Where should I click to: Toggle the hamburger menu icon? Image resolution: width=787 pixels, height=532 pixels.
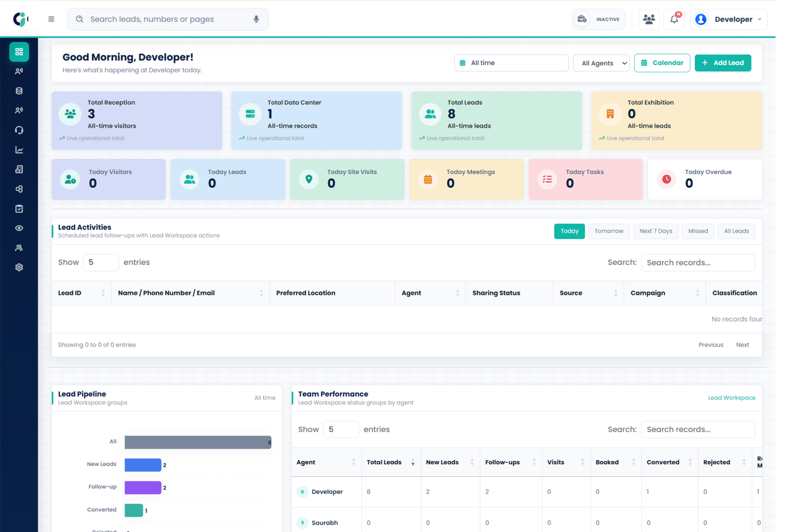click(x=51, y=19)
